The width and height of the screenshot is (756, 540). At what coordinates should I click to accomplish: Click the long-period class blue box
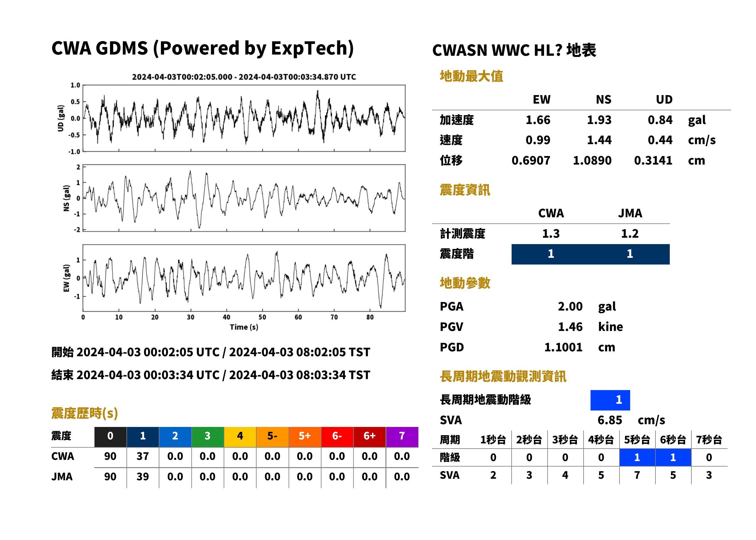point(610,400)
